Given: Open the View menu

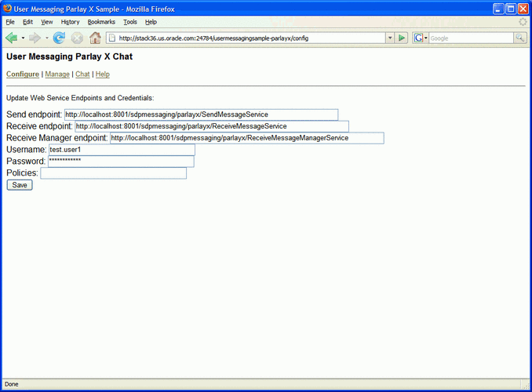Looking at the screenshot, I should (47, 22).
